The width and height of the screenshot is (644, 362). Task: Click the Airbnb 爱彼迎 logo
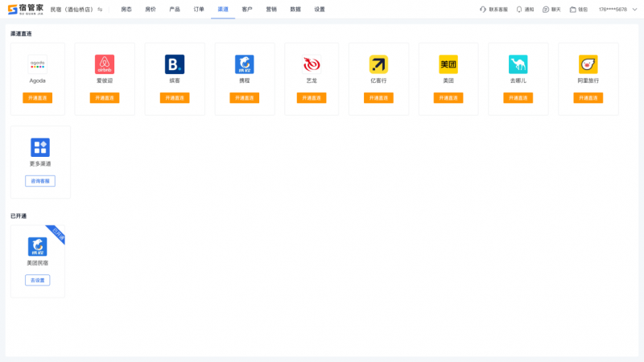tap(105, 64)
